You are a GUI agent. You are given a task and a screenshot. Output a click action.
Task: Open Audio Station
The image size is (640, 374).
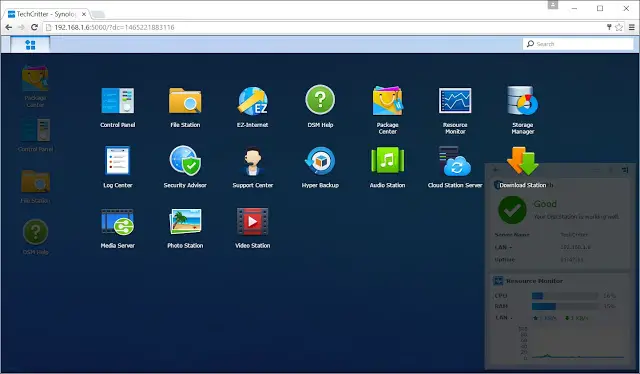pos(387,167)
